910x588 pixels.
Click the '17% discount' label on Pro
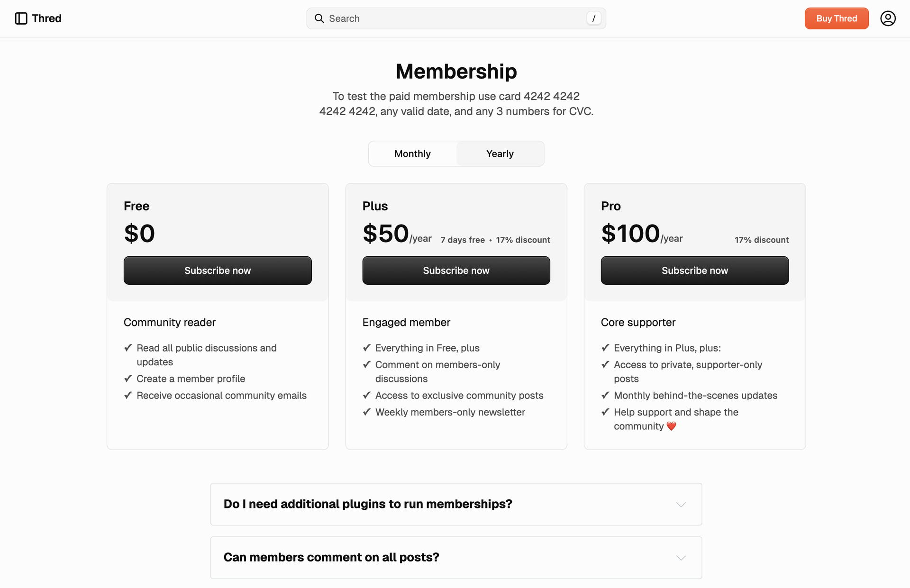[x=762, y=240]
